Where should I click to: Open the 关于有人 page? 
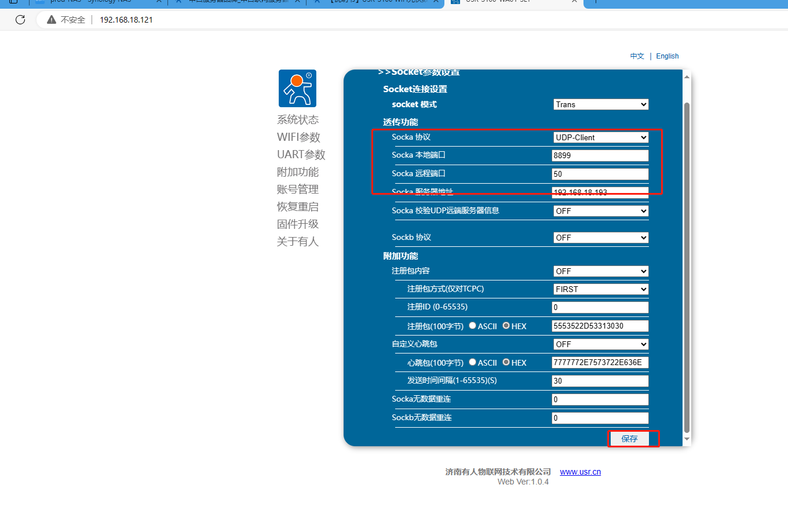tap(298, 242)
